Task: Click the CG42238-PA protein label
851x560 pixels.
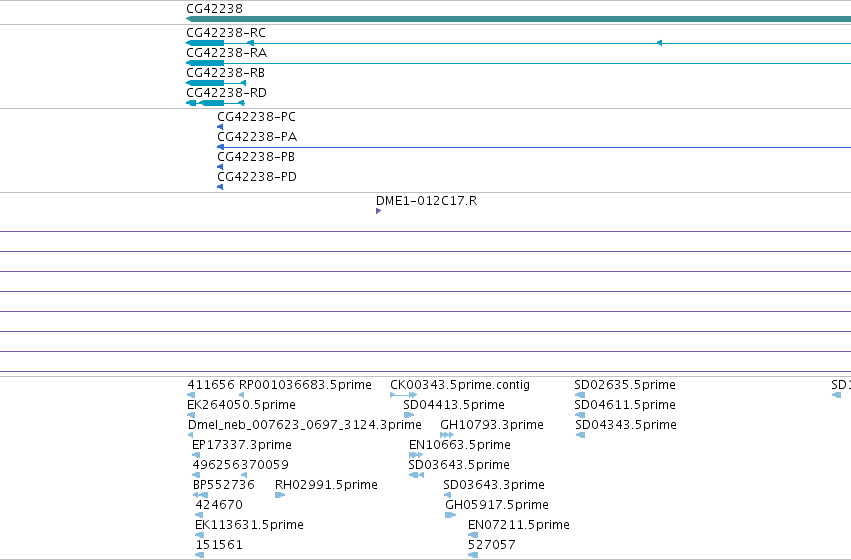Action: pos(257,137)
